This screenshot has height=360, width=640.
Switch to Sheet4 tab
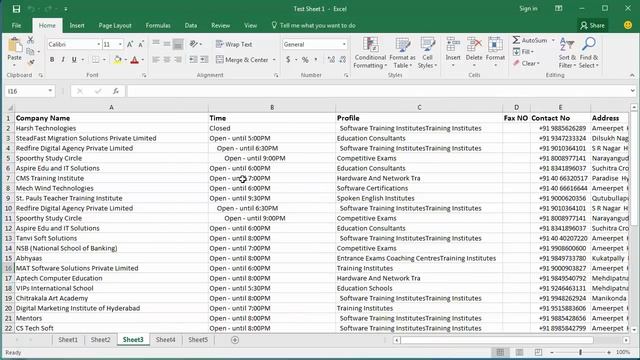click(x=165, y=340)
